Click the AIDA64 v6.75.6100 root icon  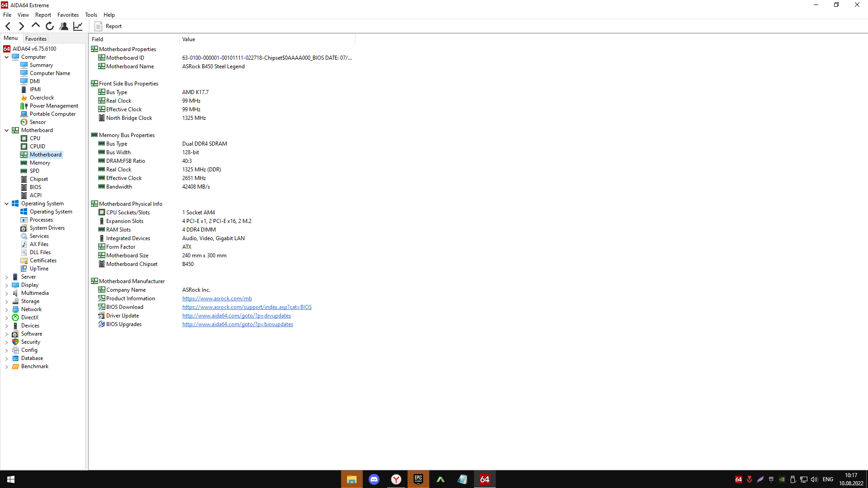tap(7, 49)
